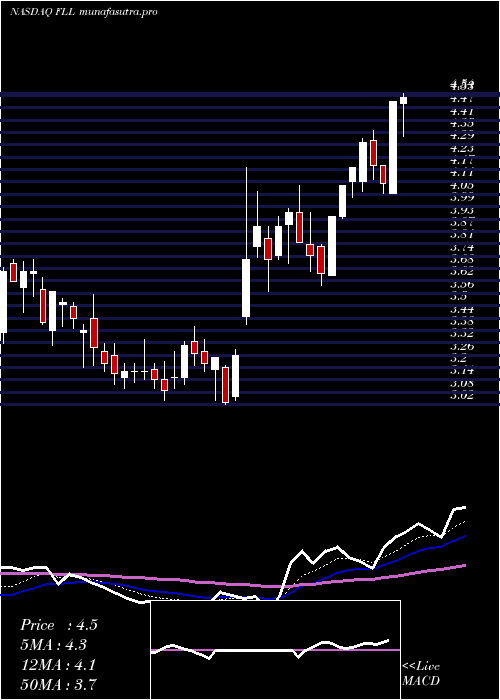
Task: Click the 3.62 price axis label
Action: 462,271
